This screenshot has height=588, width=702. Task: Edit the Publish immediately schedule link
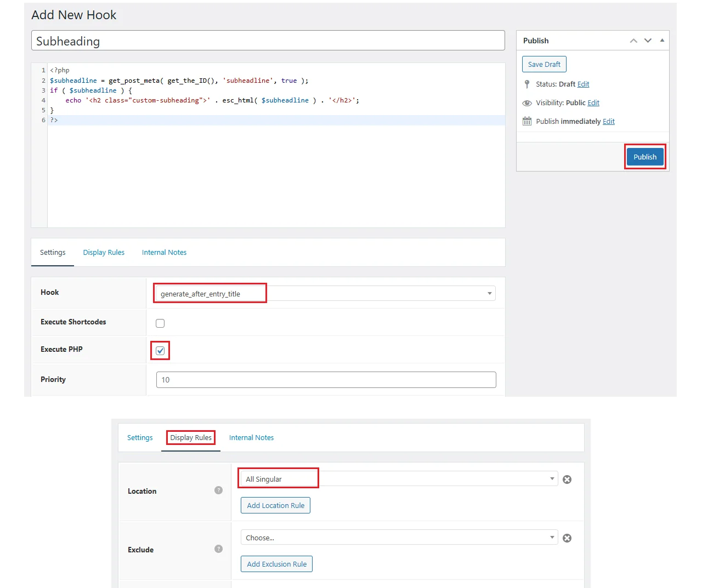609,121
